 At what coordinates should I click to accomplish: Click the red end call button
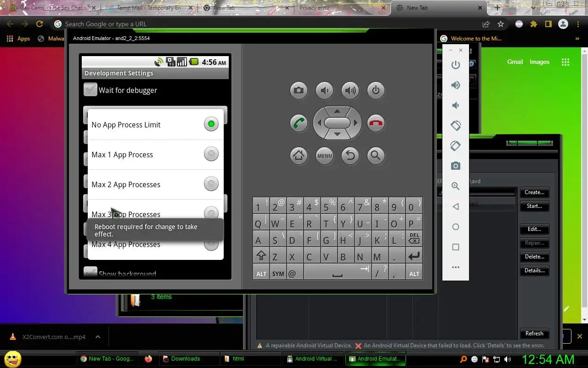[376, 123]
